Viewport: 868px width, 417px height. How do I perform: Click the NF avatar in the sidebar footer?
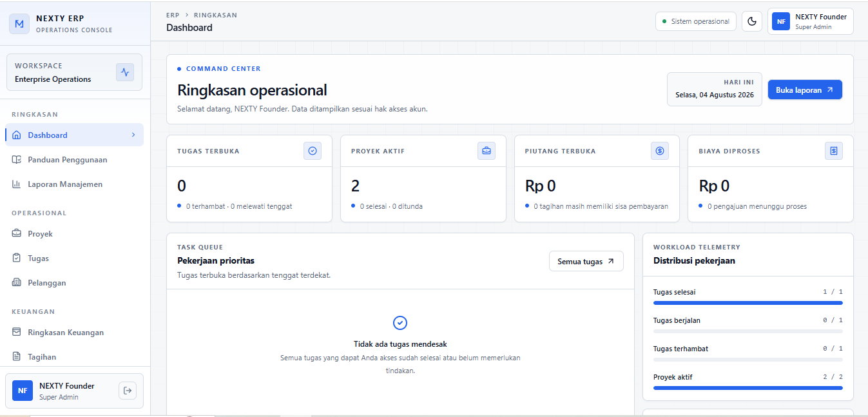(23, 391)
